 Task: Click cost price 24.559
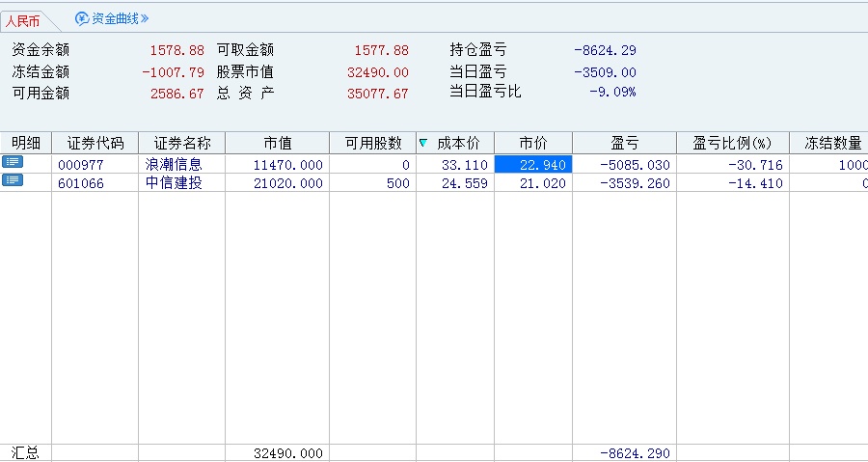(x=465, y=183)
